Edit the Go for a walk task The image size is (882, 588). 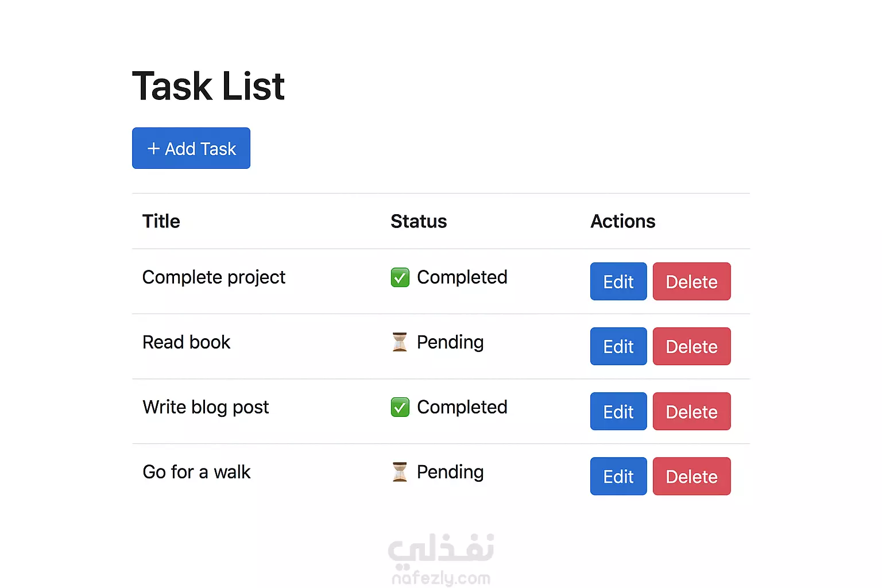(x=618, y=476)
